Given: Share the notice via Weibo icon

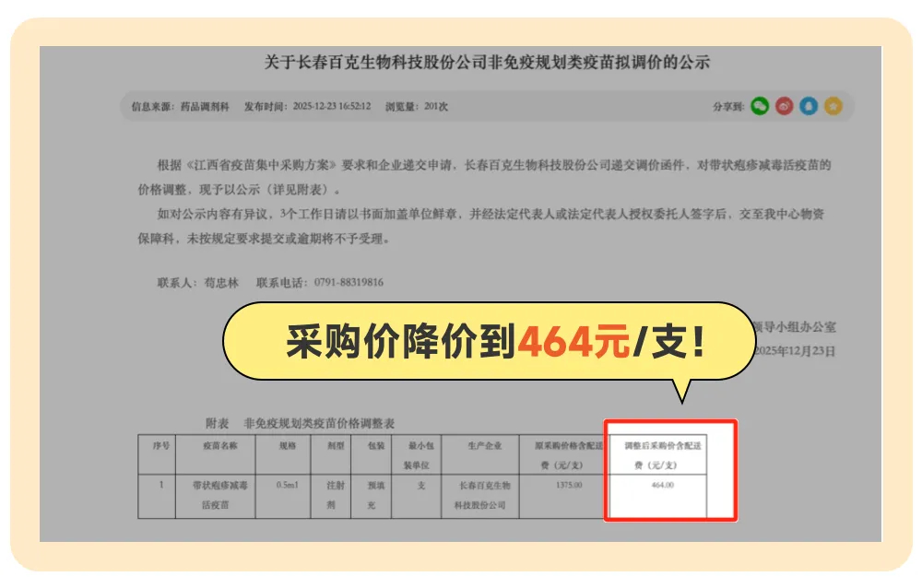Looking at the screenshot, I should [784, 107].
